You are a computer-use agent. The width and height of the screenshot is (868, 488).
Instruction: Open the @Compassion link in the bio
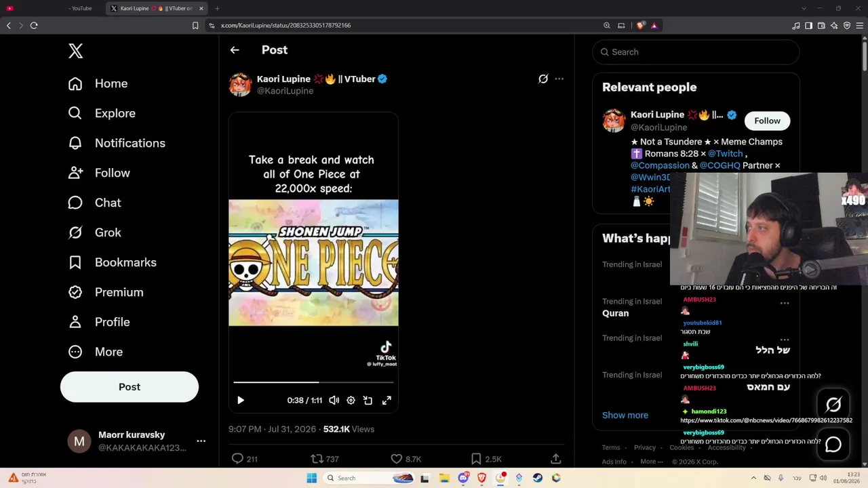660,165
